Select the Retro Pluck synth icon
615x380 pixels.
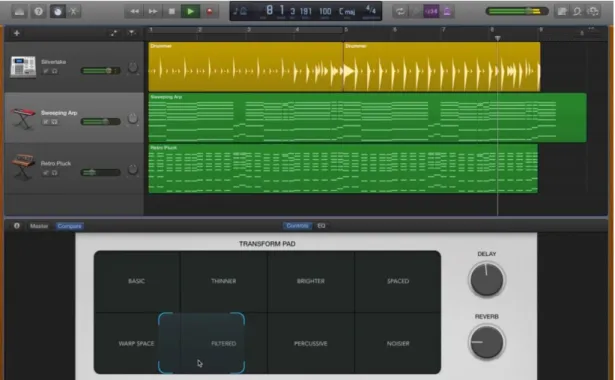point(23,167)
